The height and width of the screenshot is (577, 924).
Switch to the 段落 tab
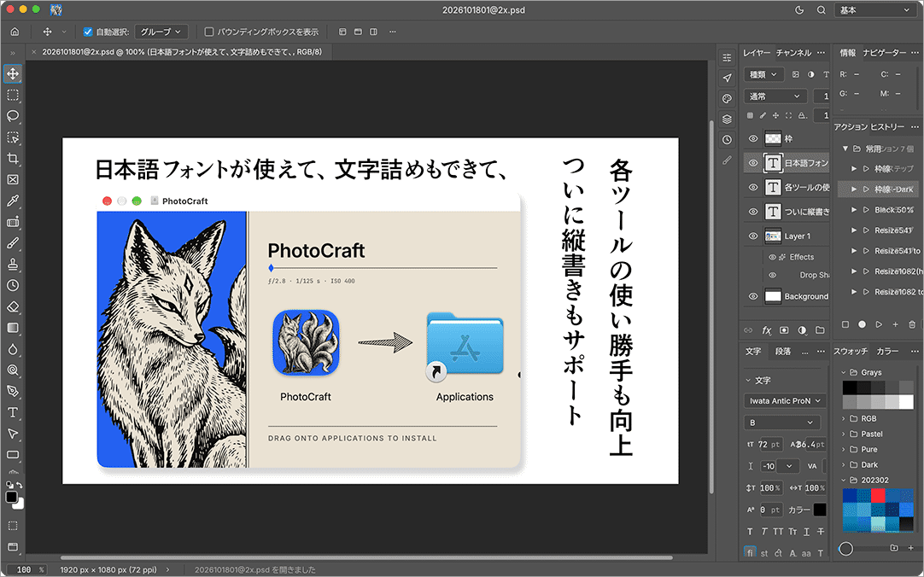point(783,352)
